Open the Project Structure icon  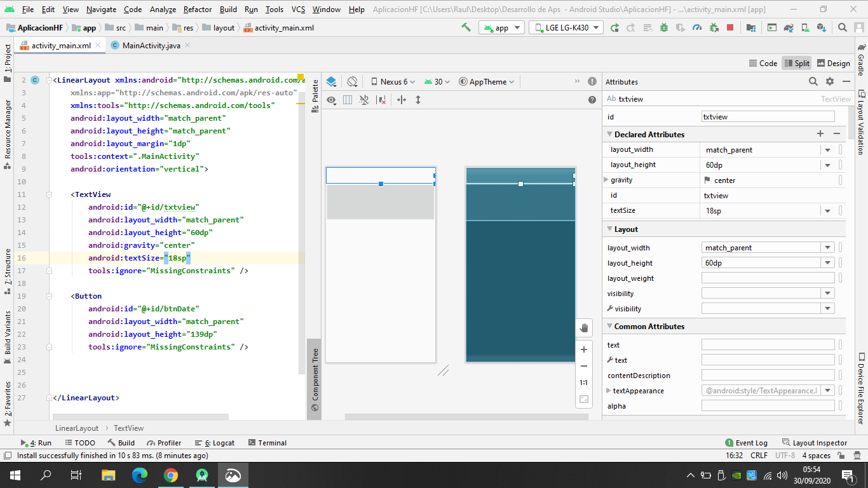[x=751, y=27]
